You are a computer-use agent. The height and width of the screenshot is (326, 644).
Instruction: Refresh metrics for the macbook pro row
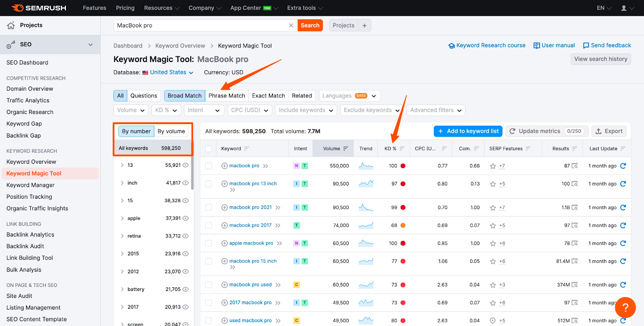623,166
